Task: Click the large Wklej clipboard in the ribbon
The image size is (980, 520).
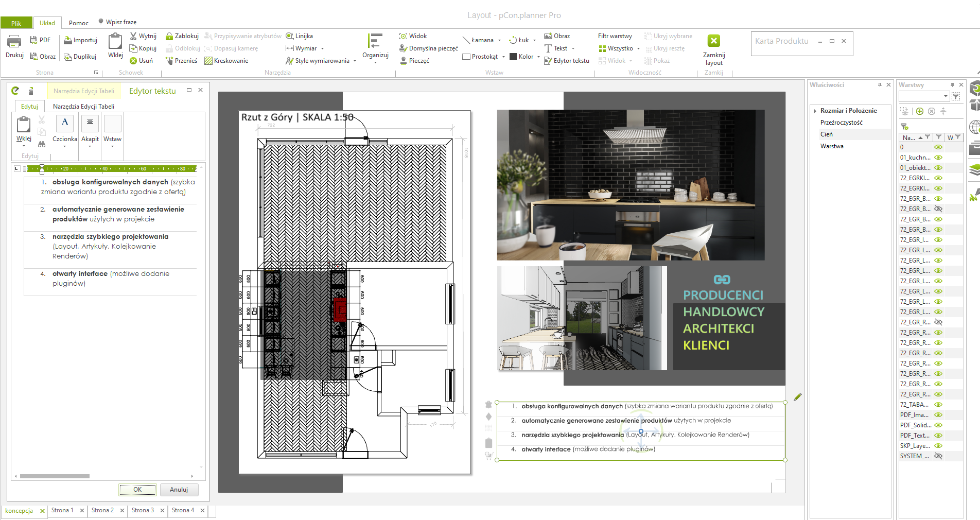Action: [115, 41]
